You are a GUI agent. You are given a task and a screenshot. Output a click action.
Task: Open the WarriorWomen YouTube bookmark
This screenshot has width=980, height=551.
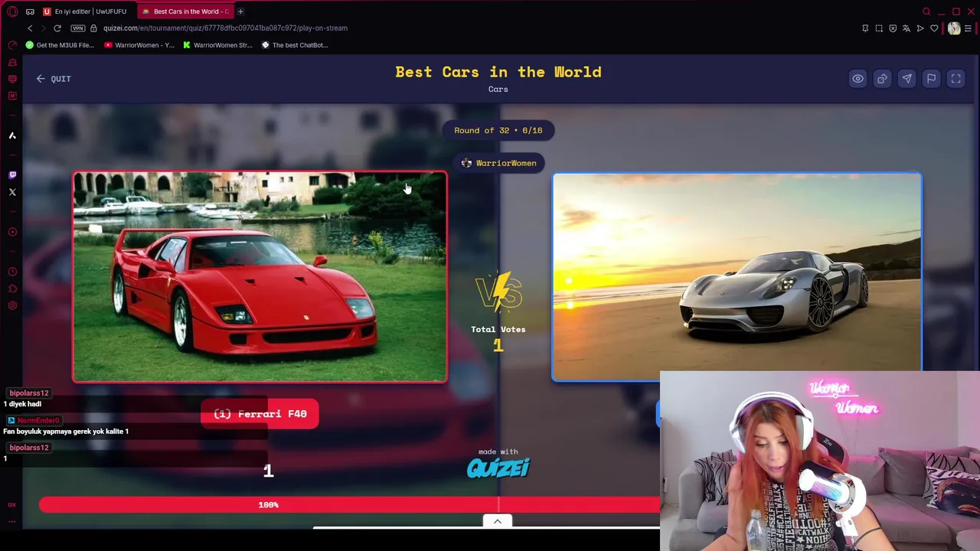[139, 45]
